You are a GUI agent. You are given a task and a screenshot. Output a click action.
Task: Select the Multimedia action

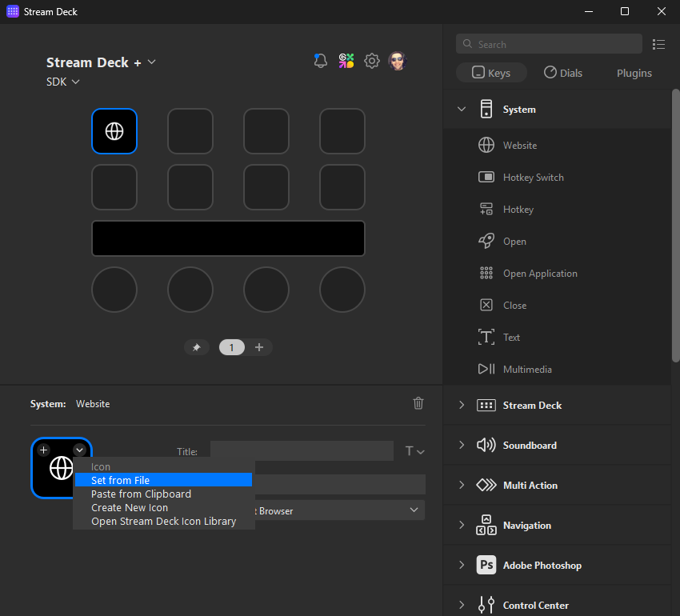tap(526, 370)
